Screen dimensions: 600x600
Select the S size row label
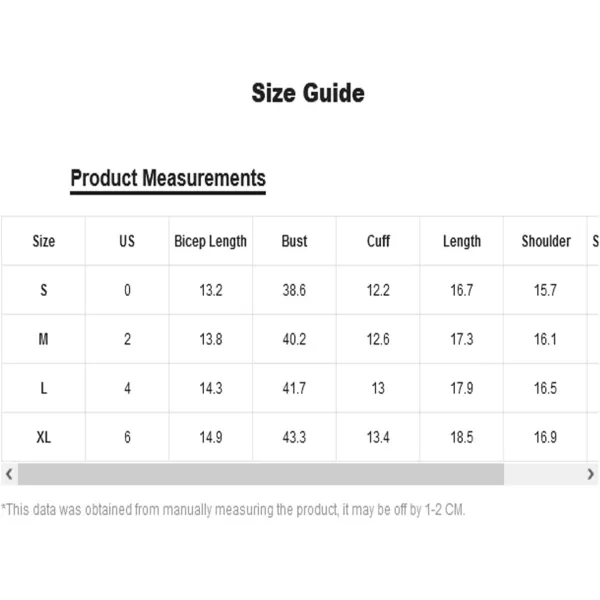click(x=44, y=290)
